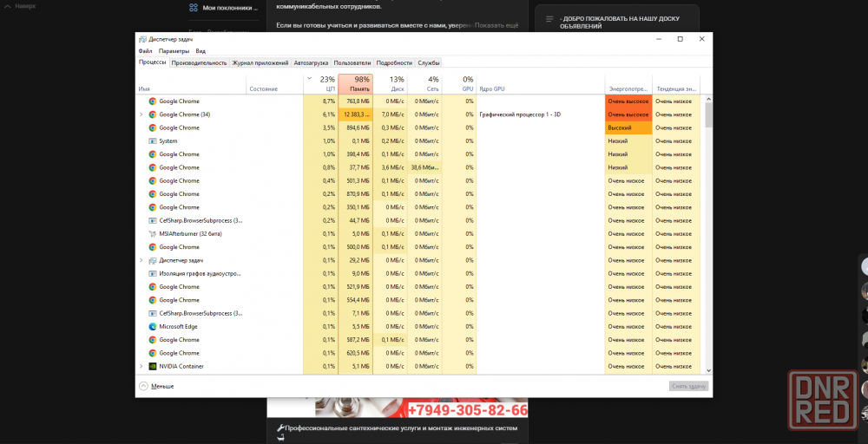Switch to the Производительность tab
868x444 pixels.
pos(200,63)
